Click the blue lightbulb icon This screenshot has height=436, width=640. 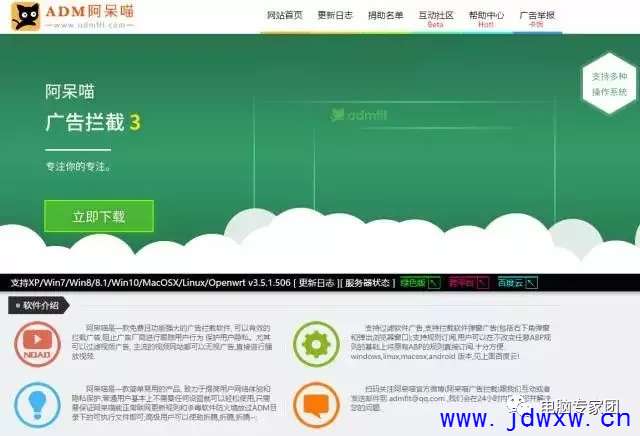pos(37,405)
